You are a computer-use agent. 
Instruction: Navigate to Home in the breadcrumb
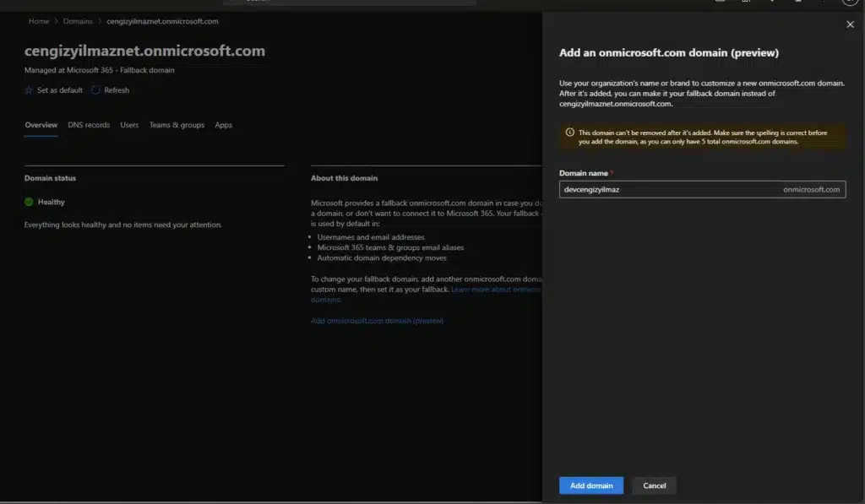click(39, 21)
